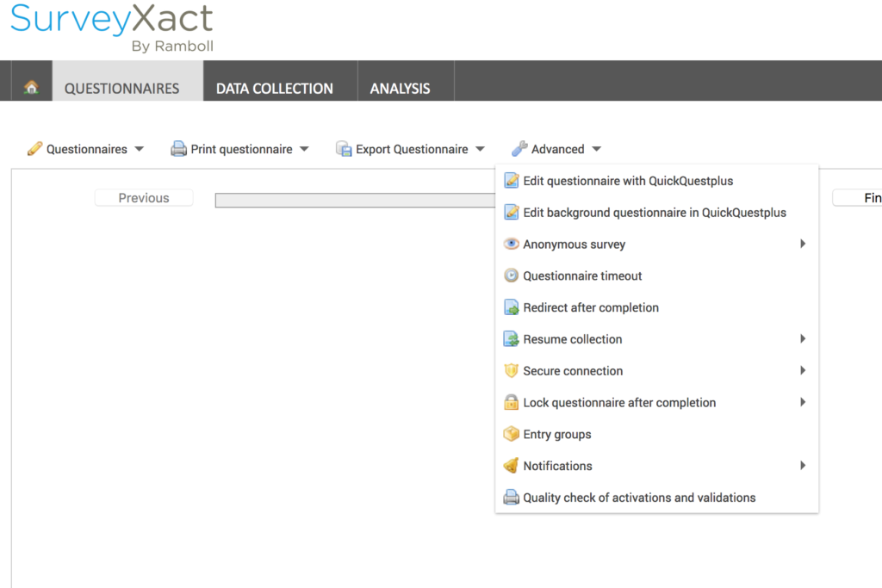The image size is (882, 588).
Task: Click the Advanced toolbar menu label
Action: pyautogui.click(x=557, y=149)
